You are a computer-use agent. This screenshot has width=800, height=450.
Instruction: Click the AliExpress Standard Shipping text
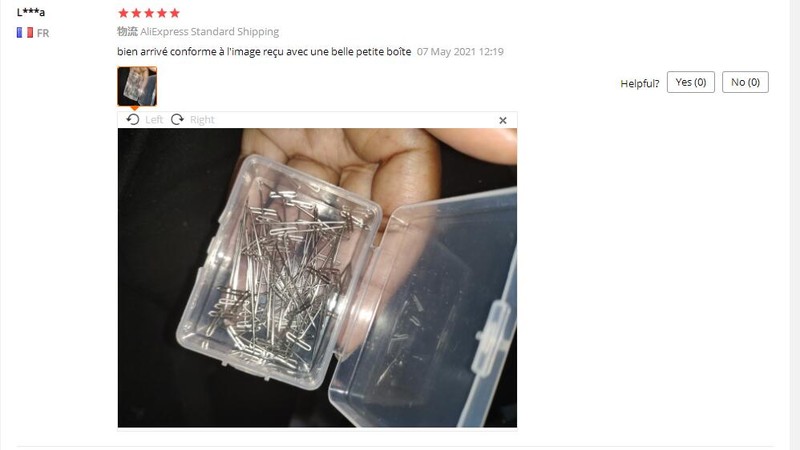click(209, 32)
